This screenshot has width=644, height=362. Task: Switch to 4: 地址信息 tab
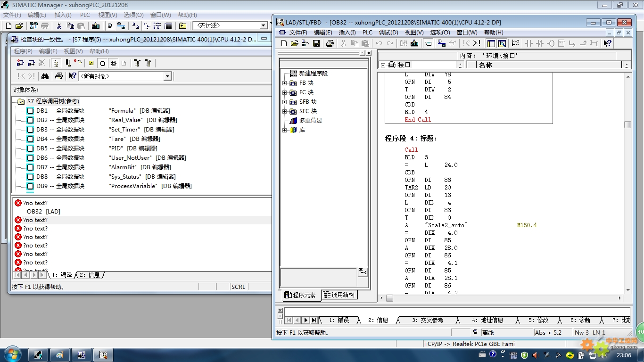[487, 320]
